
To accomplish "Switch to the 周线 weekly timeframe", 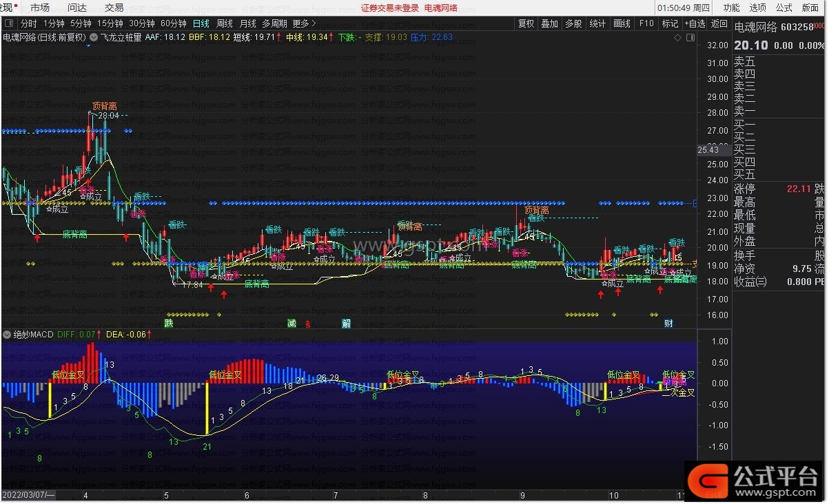I will point(225,23).
